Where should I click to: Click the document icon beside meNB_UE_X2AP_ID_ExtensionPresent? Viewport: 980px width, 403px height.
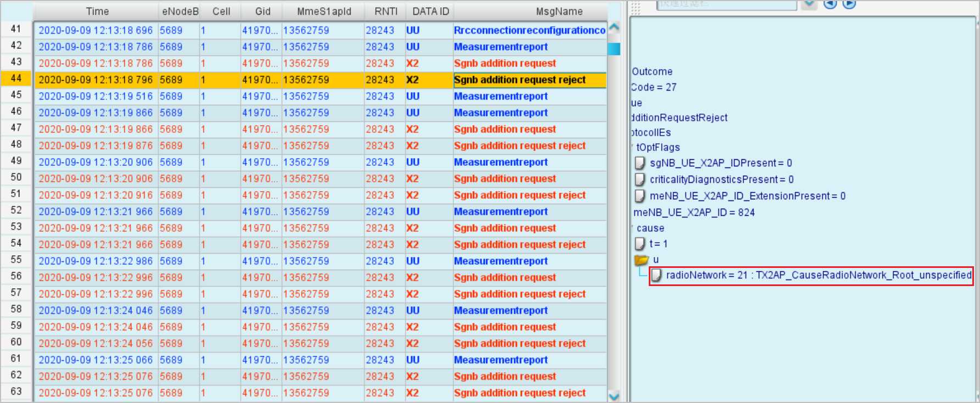(640, 196)
